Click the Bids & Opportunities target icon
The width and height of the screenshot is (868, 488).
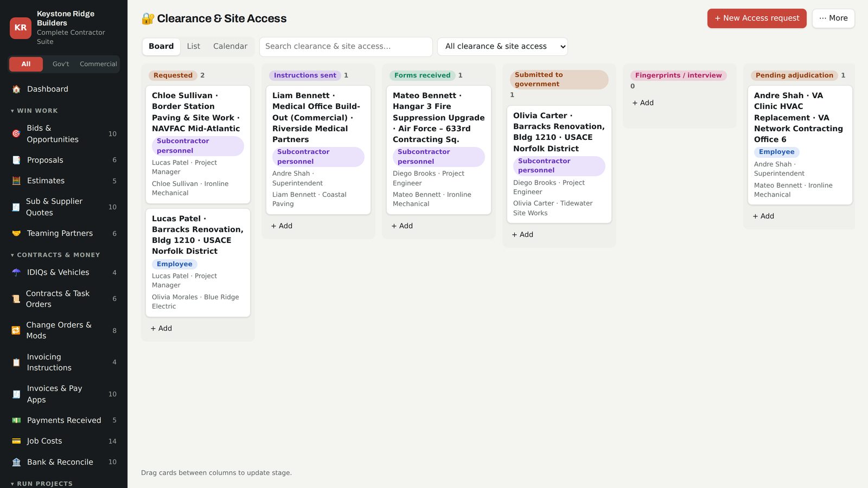point(16,133)
